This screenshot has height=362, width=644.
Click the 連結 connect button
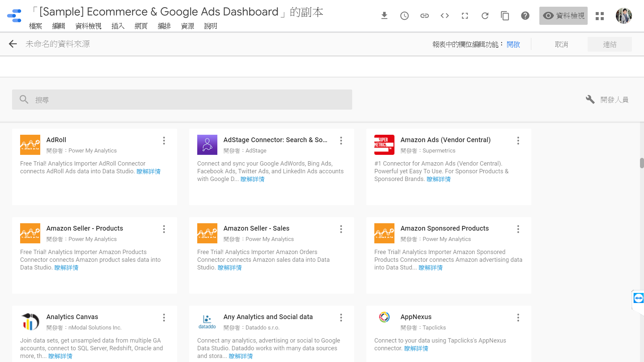pyautogui.click(x=610, y=44)
